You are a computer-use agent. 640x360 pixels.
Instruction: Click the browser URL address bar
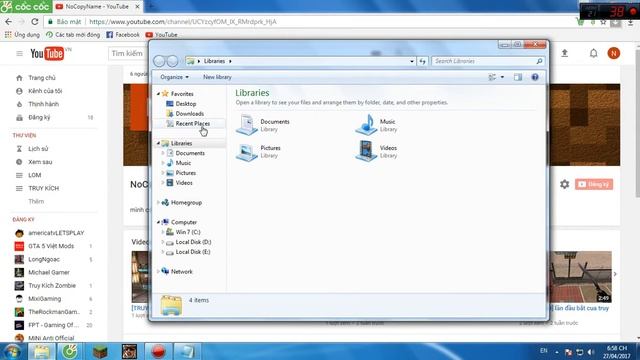310,22
